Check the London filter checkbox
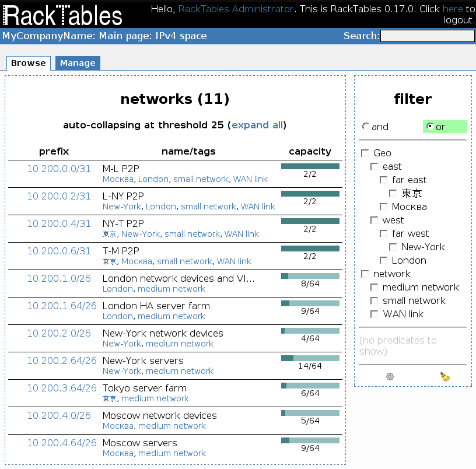Screen dimensions: 476x469 pyautogui.click(x=384, y=260)
